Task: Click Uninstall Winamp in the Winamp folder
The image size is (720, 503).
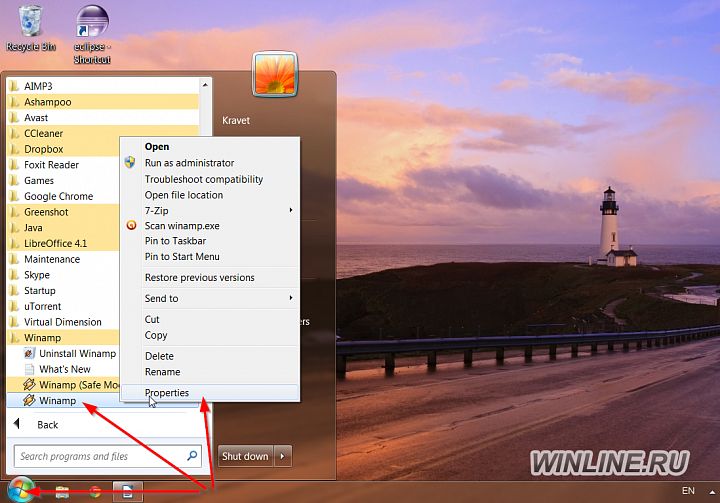Action: 77,354
